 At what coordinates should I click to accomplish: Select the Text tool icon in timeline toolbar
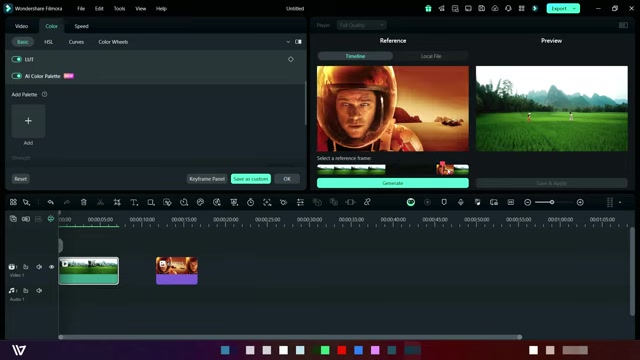134,202
